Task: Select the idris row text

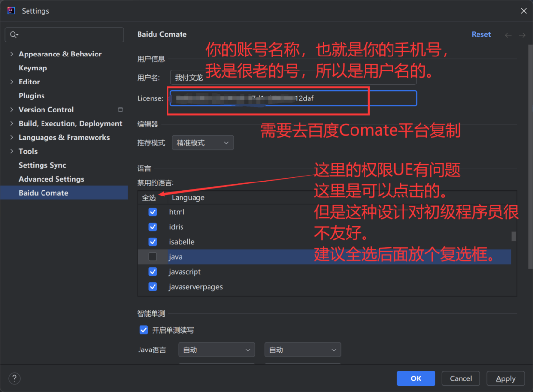Action: tap(176, 227)
